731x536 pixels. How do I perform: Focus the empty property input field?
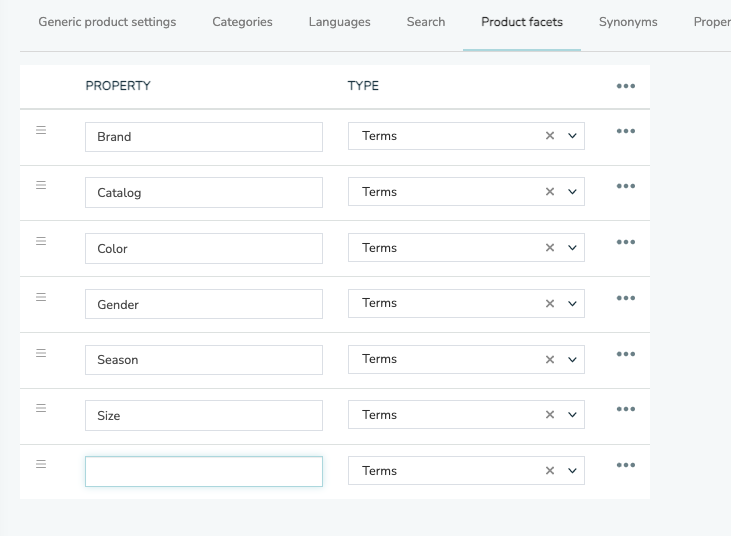tap(204, 472)
